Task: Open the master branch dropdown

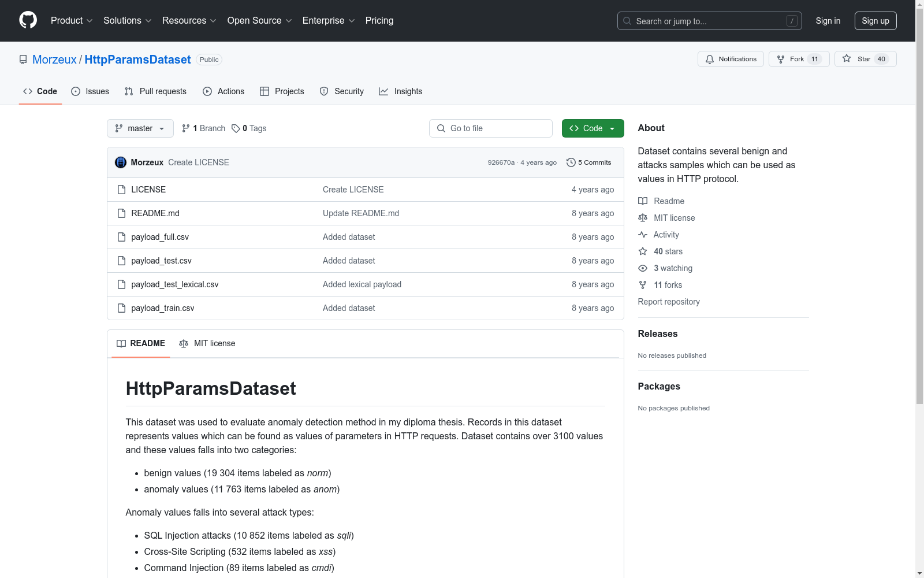Action: coord(140,128)
